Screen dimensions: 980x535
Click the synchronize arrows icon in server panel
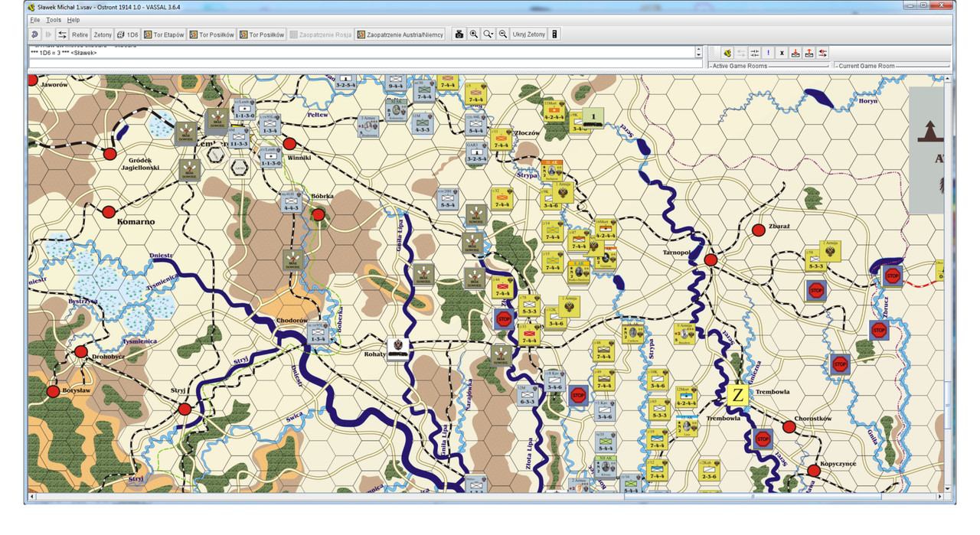point(754,53)
